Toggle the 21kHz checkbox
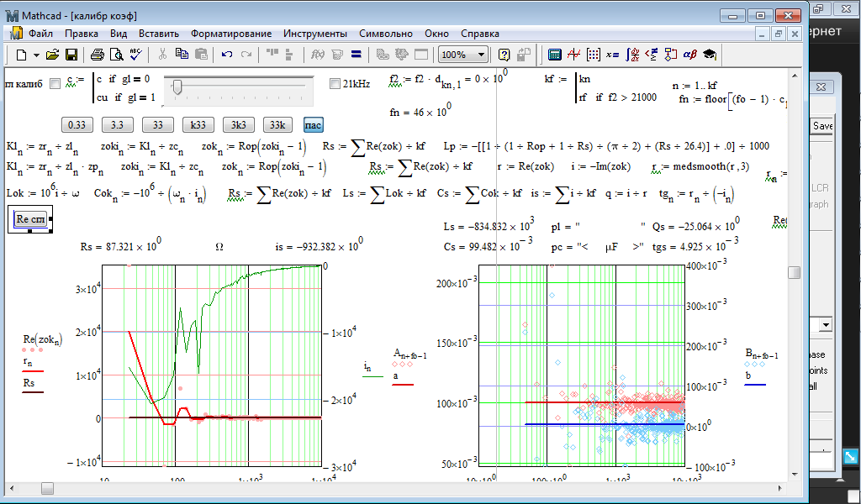This screenshot has width=861, height=504. [335, 83]
